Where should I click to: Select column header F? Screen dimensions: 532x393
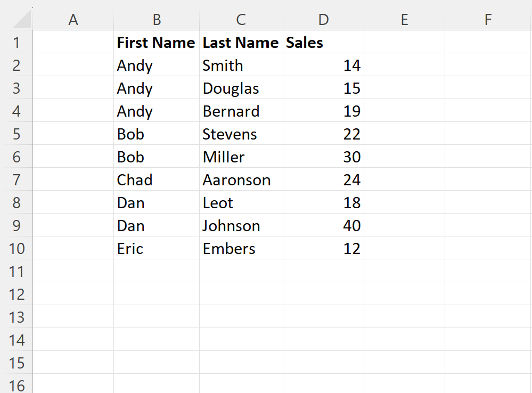pos(488,19)
